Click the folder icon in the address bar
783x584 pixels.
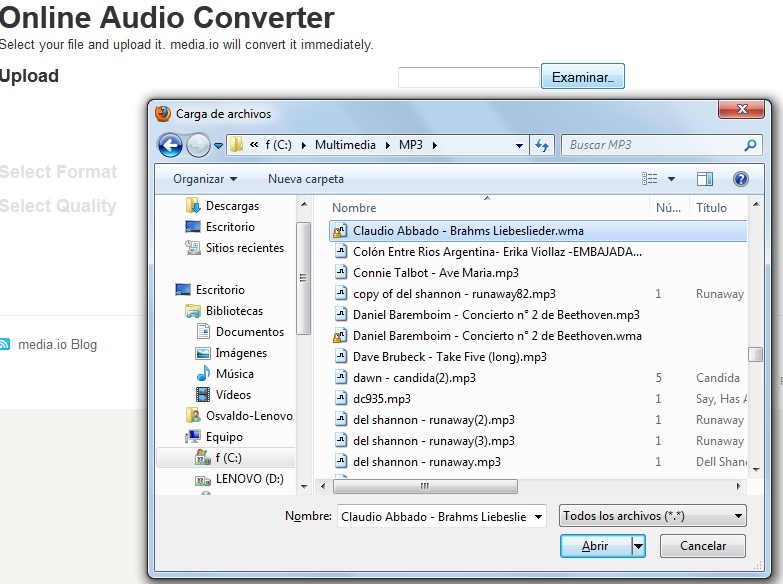pyautogui.click(x=236, y=145)
